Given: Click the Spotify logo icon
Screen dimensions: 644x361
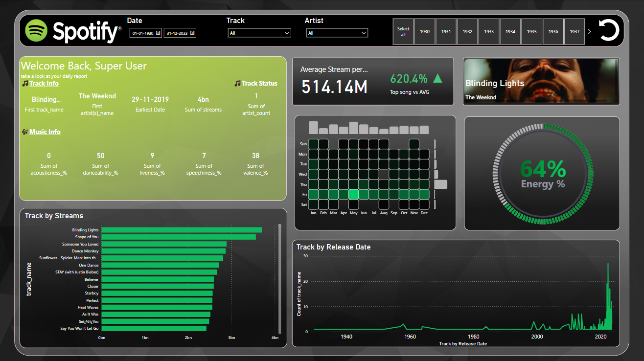Looking at the screenshot, I should (x=36, y=31).
